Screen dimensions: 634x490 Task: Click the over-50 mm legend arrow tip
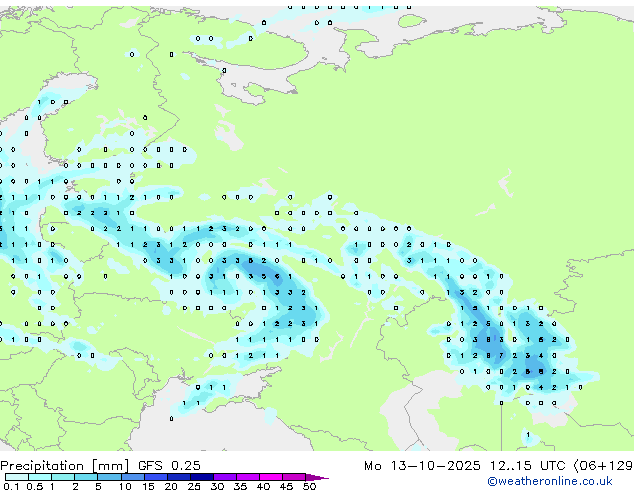(318, 477)
